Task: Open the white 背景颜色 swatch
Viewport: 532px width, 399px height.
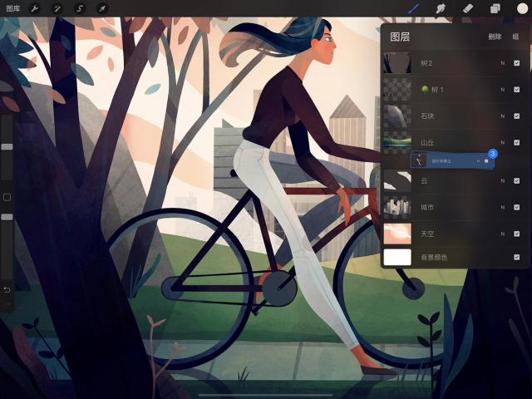Action: click(397, 257)
